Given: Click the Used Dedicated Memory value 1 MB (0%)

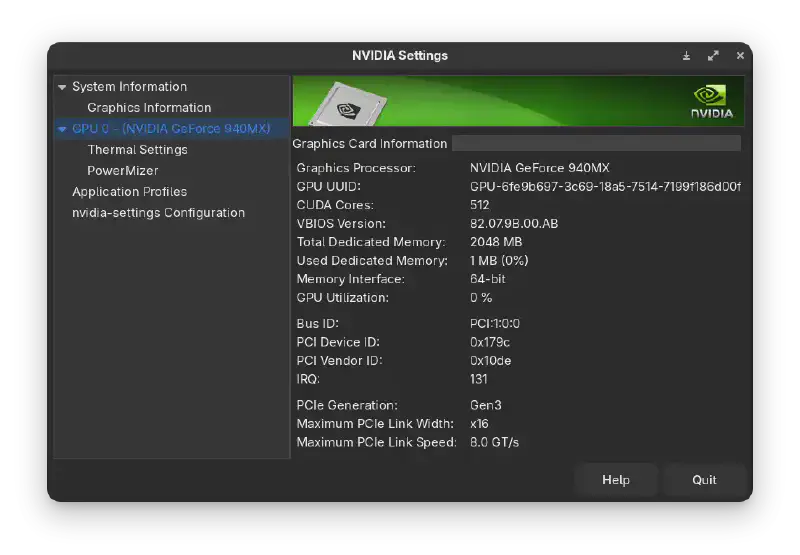Looking at the screenshot, I should click(499, 261).
